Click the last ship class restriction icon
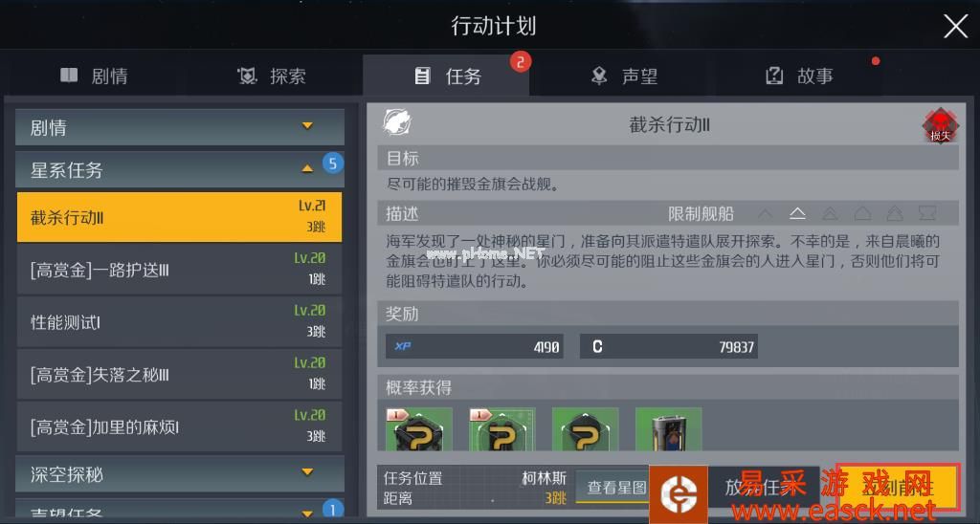This screenshot has width=980, height=524. point(927,213)
